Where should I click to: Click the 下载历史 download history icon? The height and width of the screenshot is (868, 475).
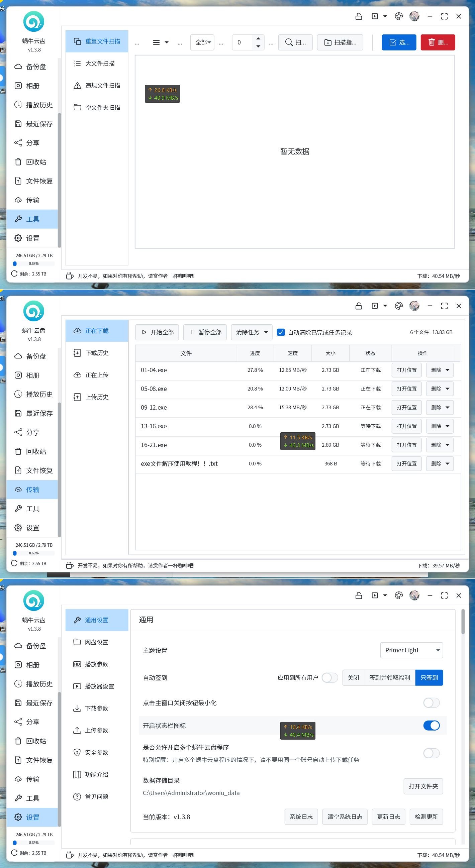click(x=77, y=353)
